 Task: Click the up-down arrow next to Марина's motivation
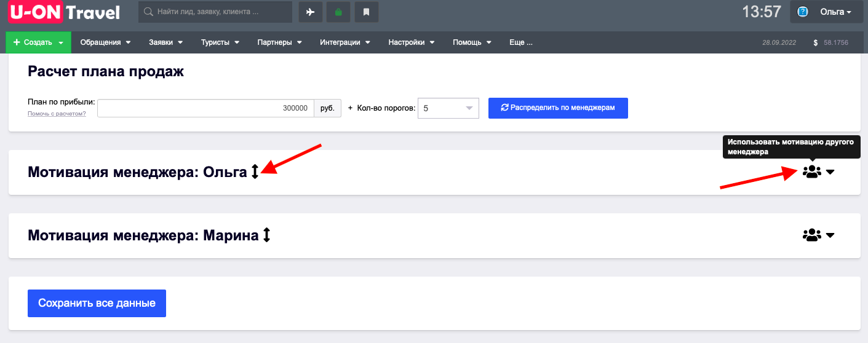click(x=266, y=235)
